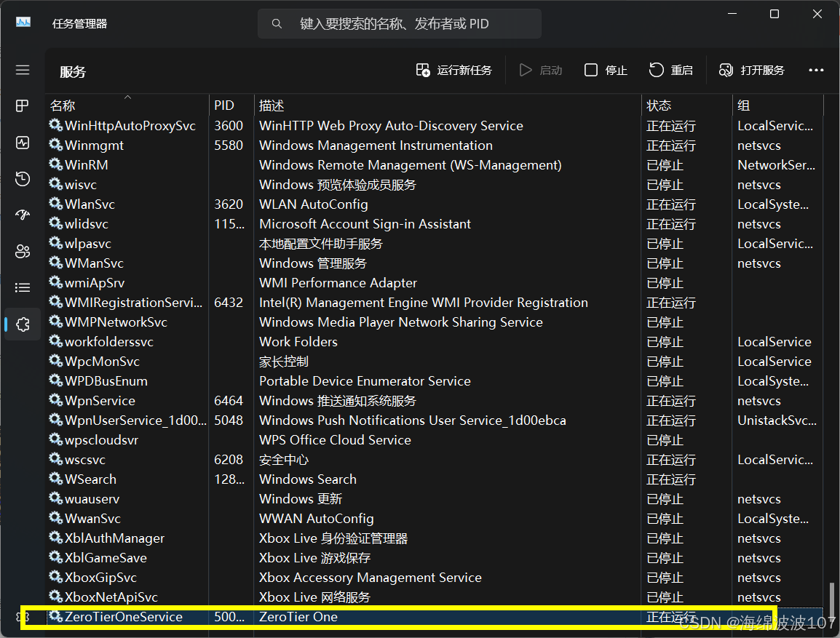Select the wisvc service row name
The image size is (840, 638).
80,185
